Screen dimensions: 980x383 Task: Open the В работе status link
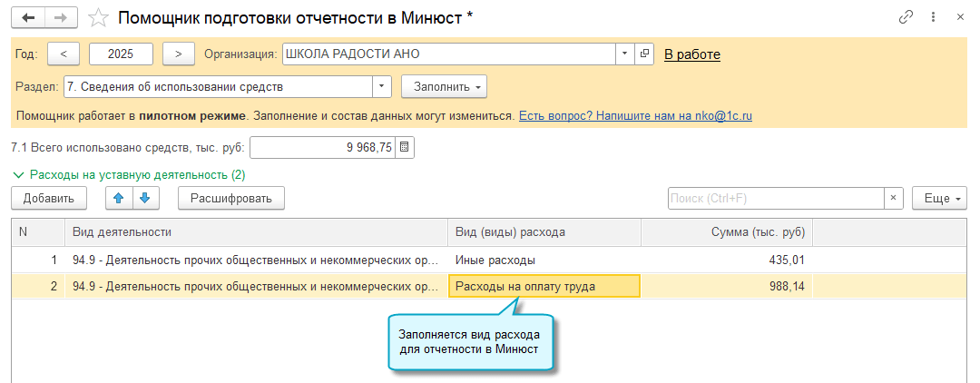click(x=692, y=54)
